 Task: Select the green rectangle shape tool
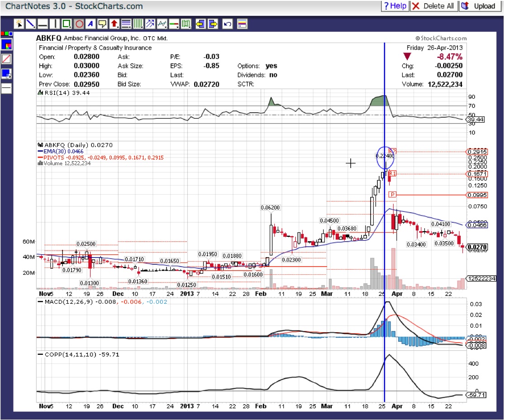point(66,24)
